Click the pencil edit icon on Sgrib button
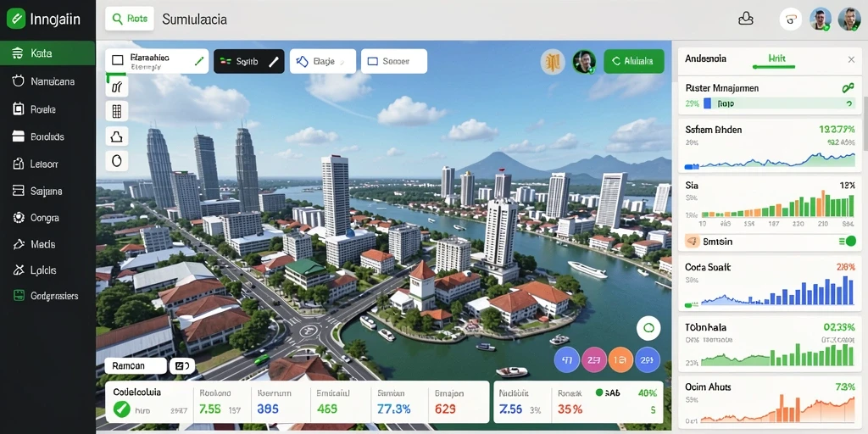 (x=274, y=61)
